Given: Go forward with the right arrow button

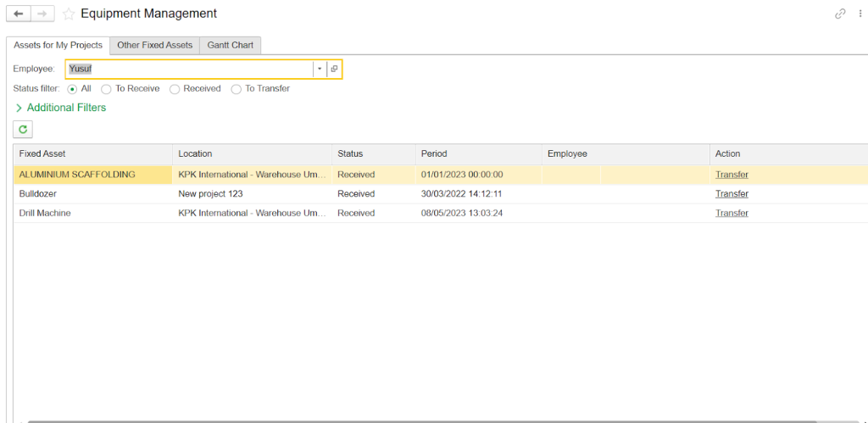Looking at the screenshot, I should click(42, 14).
